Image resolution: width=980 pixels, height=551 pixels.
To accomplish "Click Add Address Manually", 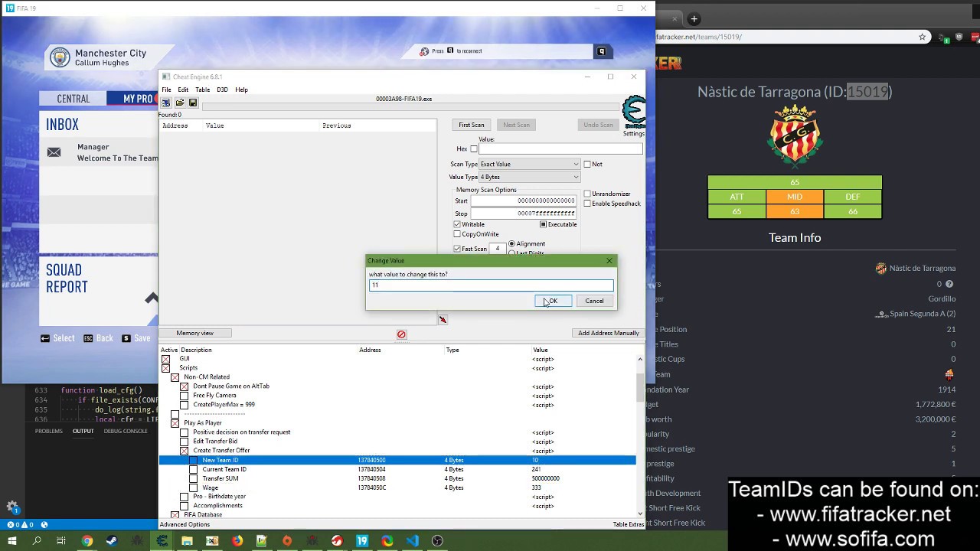I will coord(608,333).
